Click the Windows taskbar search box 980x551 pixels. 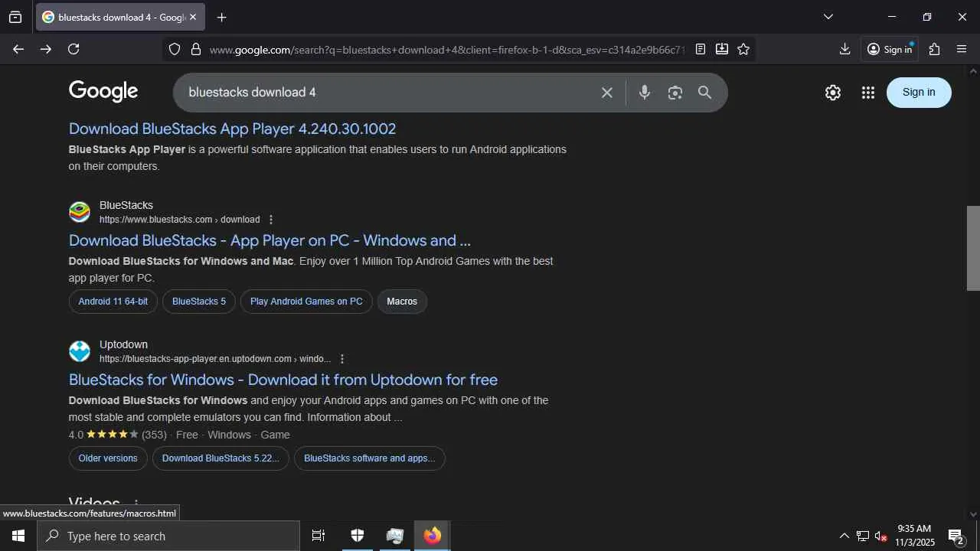[168, 536]
